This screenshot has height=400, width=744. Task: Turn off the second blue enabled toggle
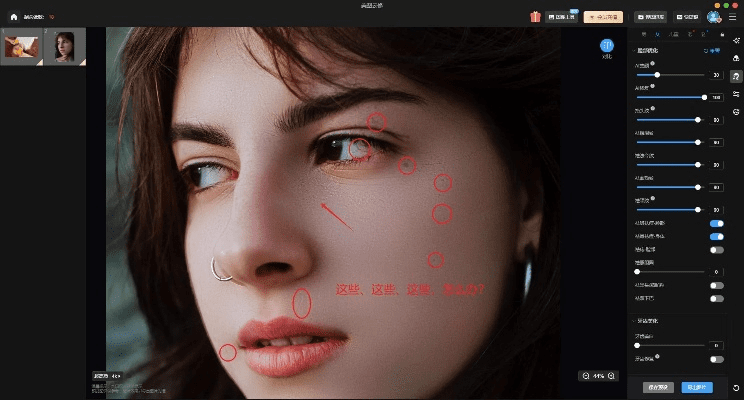[x=716, y=237]
